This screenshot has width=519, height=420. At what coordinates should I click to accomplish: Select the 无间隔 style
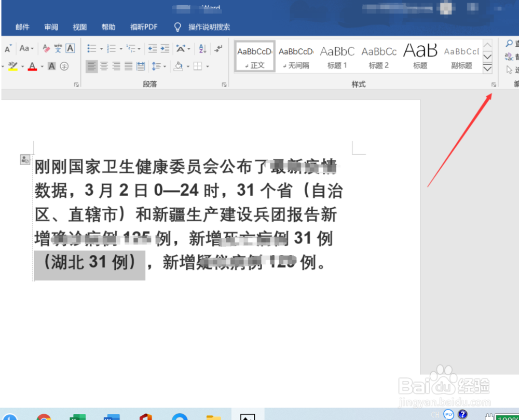[296, 56]
